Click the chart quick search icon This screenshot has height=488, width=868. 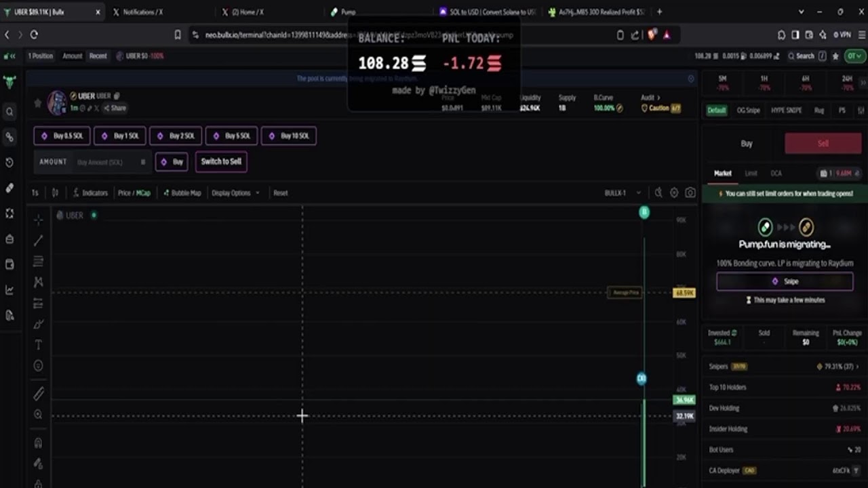click(x=658, y=193)
